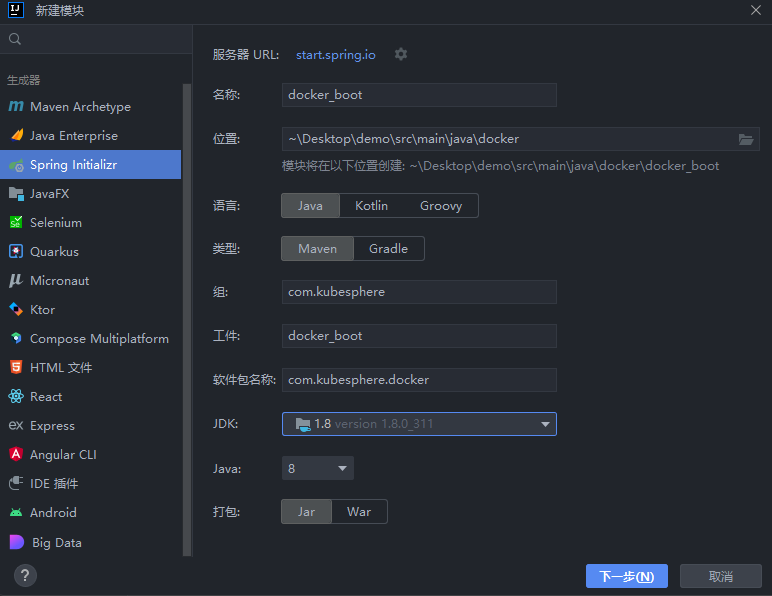This screenshot has height=596, width=772.
Task: Select Jar packaging
Action: 306,512
